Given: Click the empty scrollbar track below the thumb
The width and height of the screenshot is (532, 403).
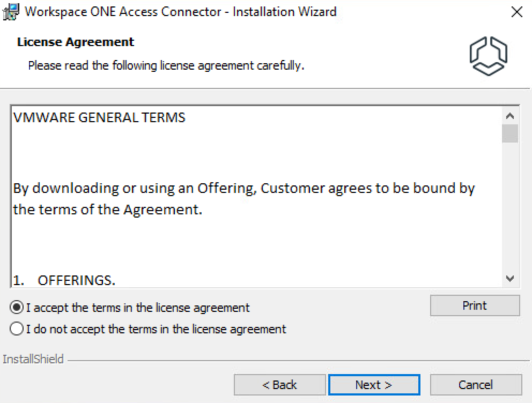Looking at the screenshot, I should tap(510, 209).
